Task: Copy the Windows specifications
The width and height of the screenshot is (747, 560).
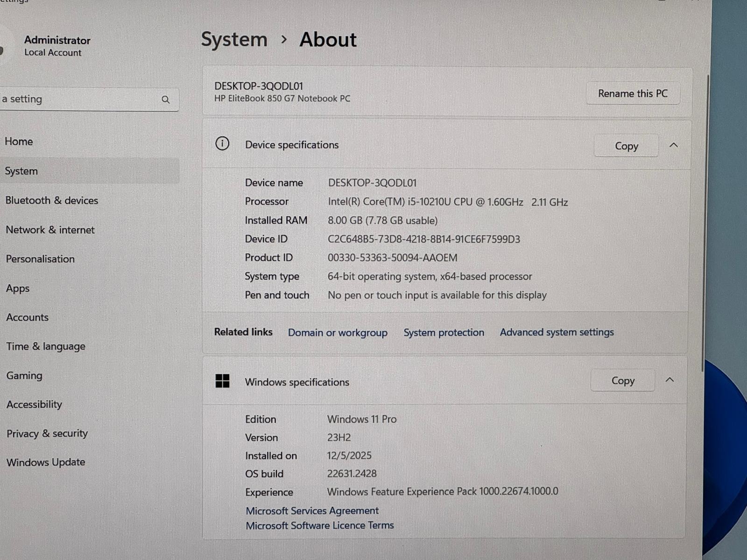Action: (x=623, y=380)
